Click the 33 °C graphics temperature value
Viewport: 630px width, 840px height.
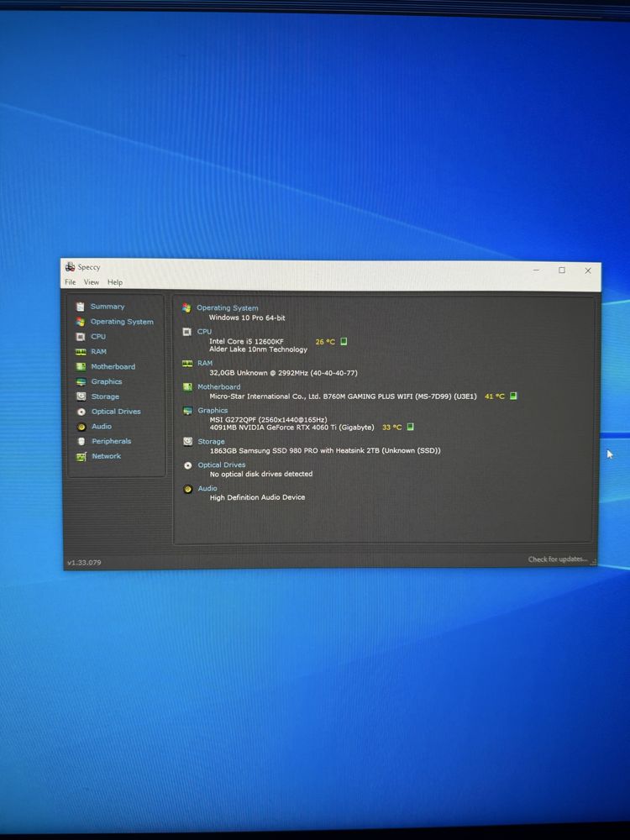[391, 428]
